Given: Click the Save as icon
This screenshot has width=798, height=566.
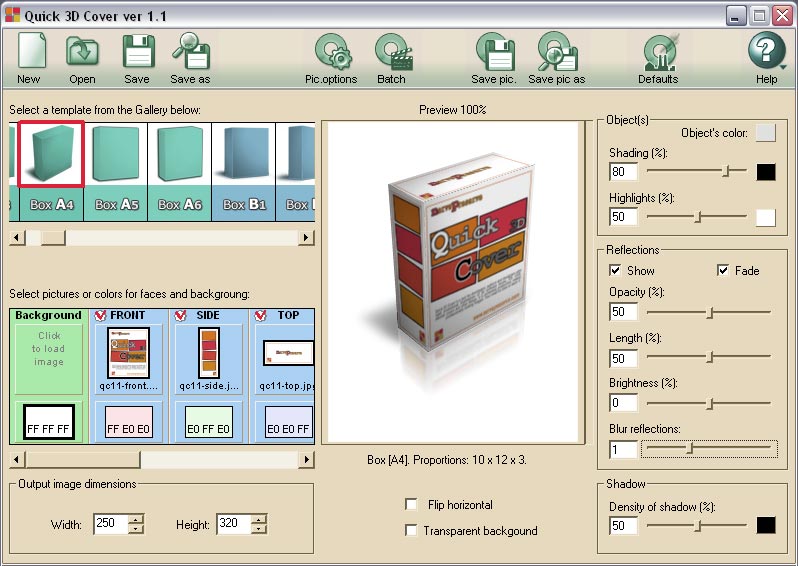Looking at the screenshot, I should [x=191, y=51].
